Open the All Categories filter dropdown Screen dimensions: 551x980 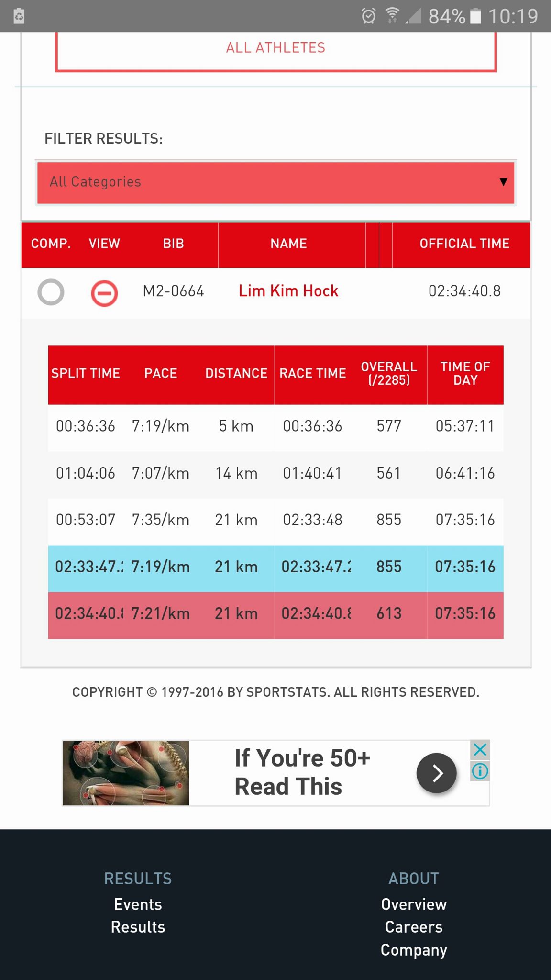pos(275,182)
